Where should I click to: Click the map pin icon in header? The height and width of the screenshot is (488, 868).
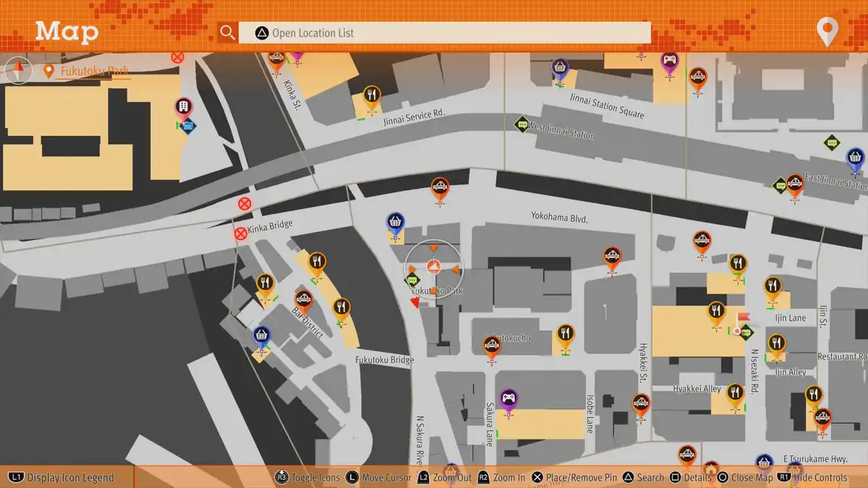click(x=826, y=32)
